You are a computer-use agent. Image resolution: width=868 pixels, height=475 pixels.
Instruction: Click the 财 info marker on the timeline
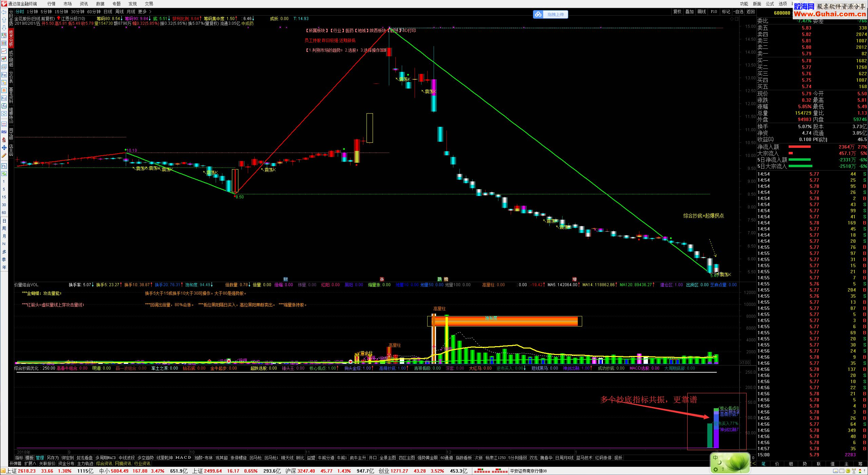pos(285,279)
